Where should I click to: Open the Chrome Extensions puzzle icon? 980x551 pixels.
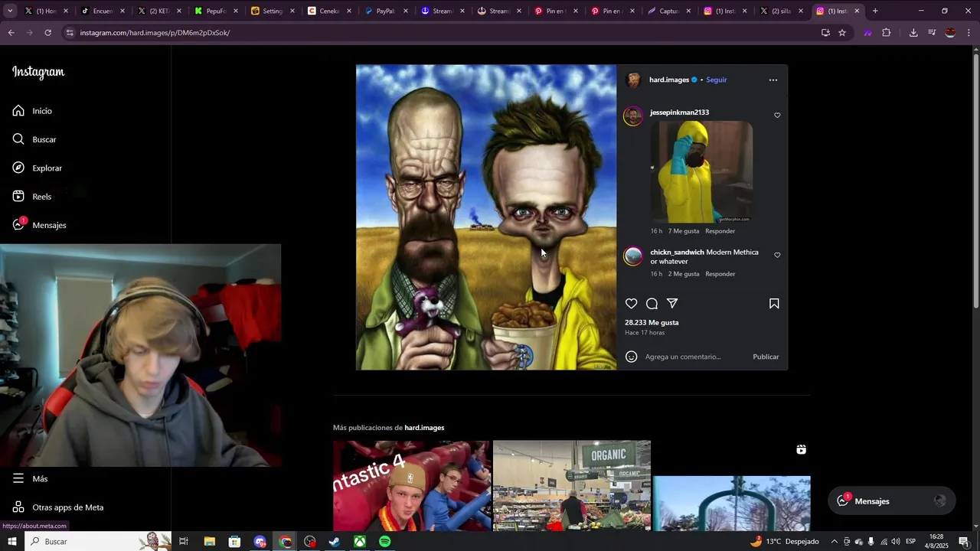pyautogui.click(x=887, y=33)
